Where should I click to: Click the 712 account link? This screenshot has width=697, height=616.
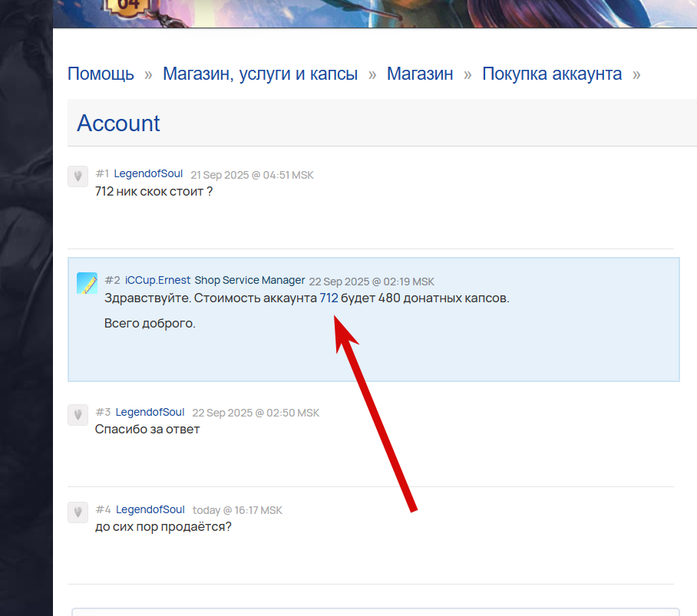[x=329, y=298]
